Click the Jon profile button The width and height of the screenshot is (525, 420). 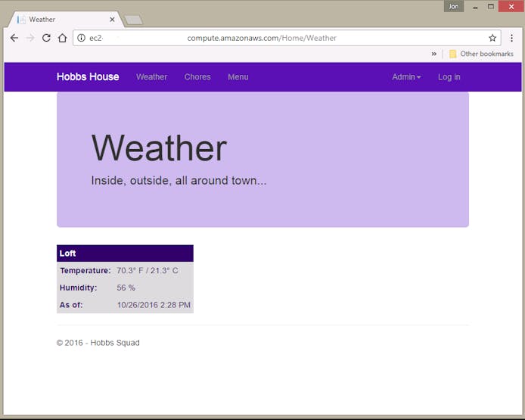[x=454, y=6]
